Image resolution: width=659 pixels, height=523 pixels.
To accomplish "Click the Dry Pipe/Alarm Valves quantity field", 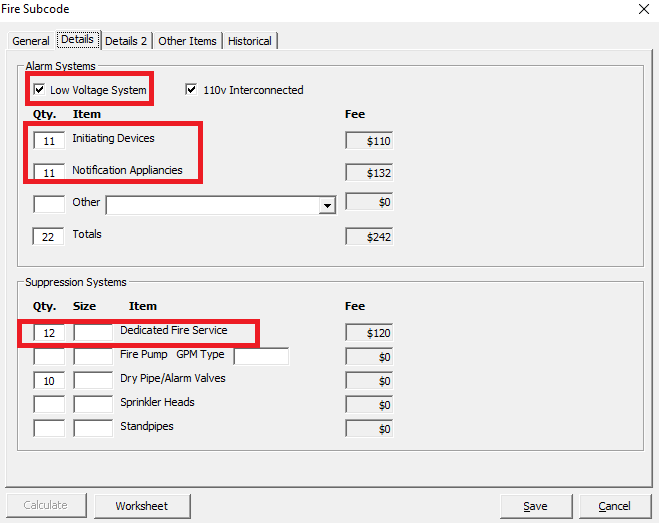I will tap(49, 380).
